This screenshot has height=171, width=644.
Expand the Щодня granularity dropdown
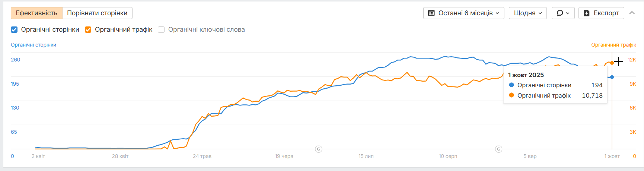pos(527,13)
